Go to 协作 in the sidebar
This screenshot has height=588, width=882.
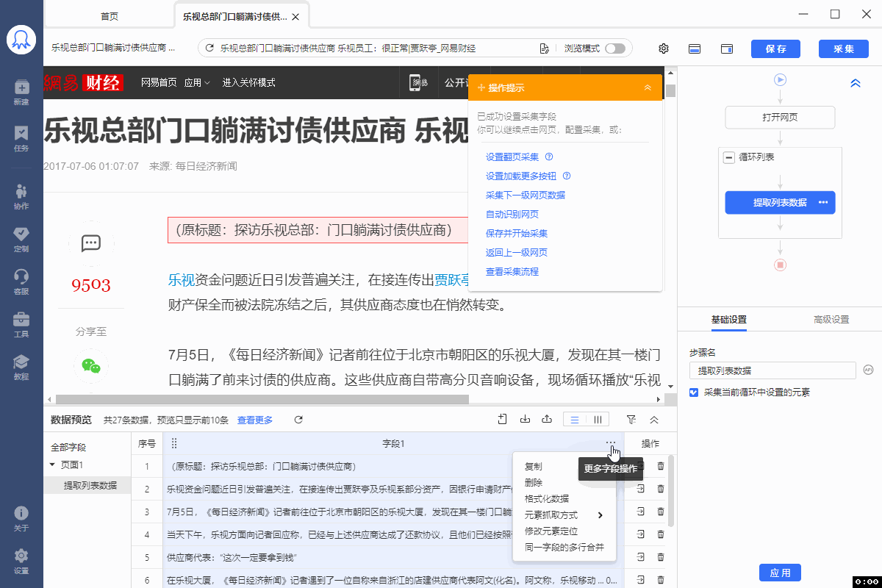pyautogui.click(x=21, y=196)
